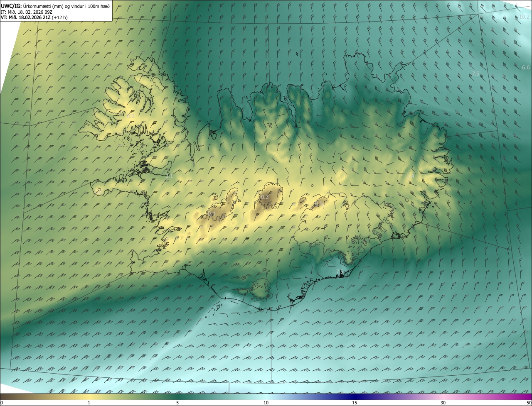Click the 7.5 value label in the northeast sea
The image size is (532, 406).
click(x=475, y=73)
